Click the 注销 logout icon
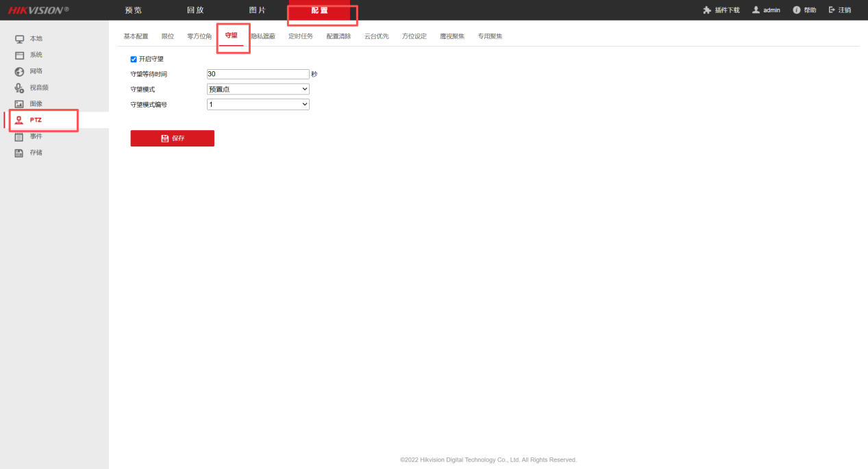Viewport: 868px width, 469px height. coord(832,10)
